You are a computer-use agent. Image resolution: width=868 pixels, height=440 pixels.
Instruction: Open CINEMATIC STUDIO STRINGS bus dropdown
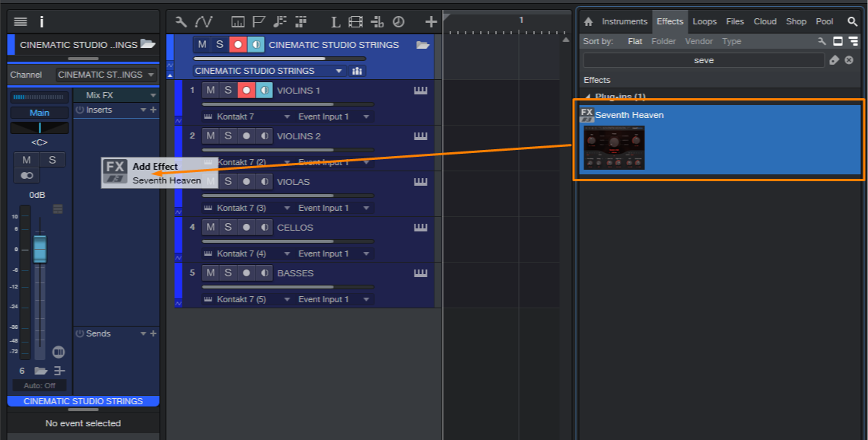(269, 71)
